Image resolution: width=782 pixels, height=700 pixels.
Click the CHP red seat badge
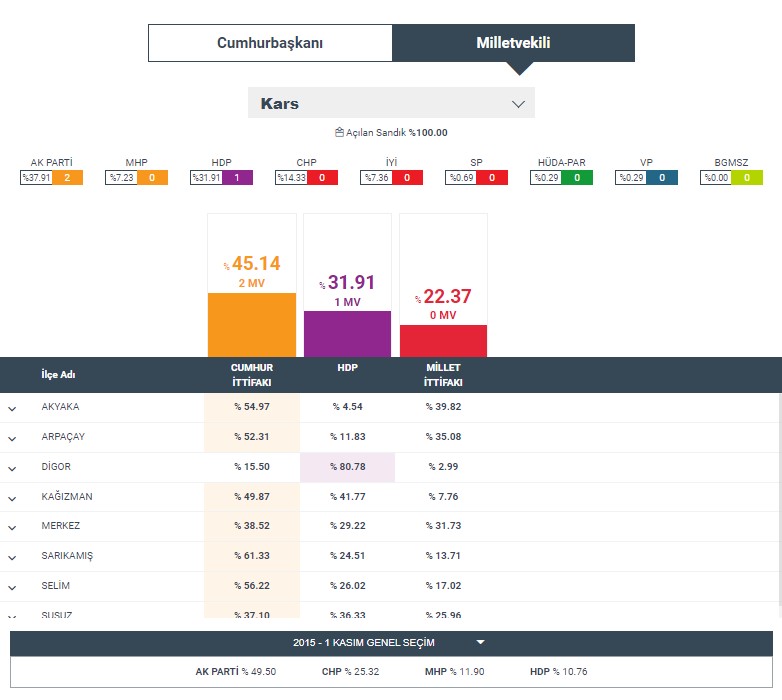pyautogui.click(x=322, y=178)
